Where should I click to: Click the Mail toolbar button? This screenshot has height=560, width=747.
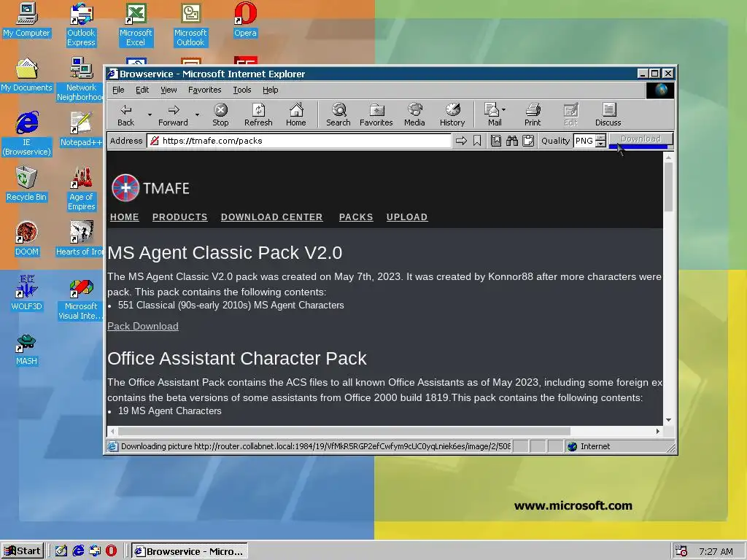492,114
